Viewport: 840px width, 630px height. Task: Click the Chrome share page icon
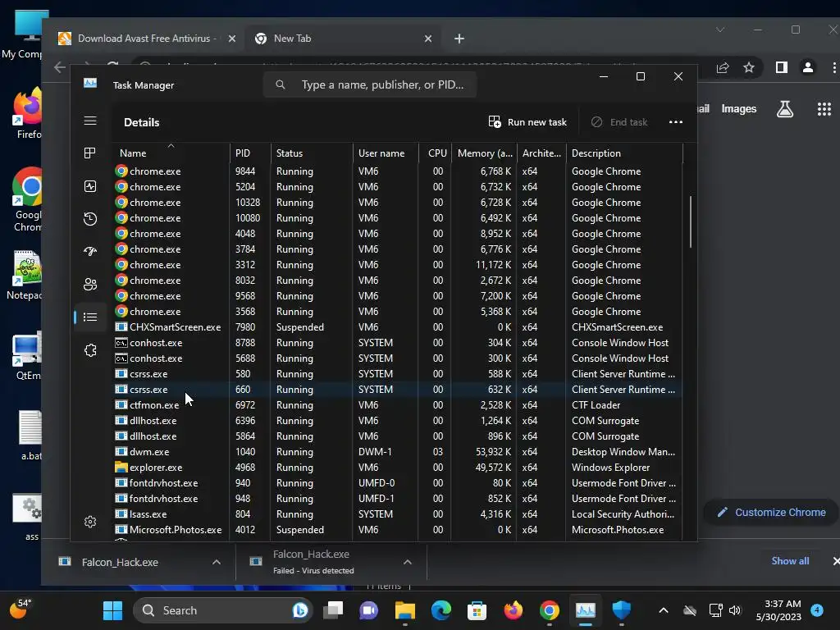pyautogui.click(x=723, y=67)
